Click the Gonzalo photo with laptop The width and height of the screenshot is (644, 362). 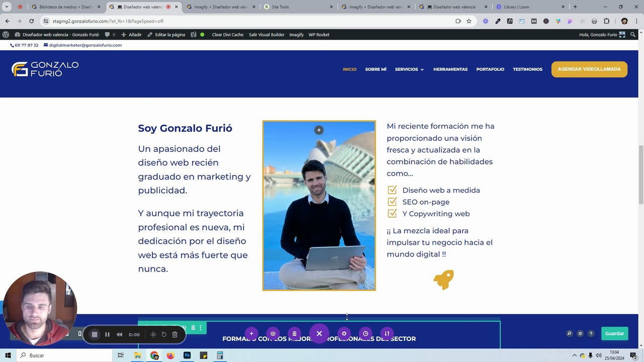[x=319, y=206]
